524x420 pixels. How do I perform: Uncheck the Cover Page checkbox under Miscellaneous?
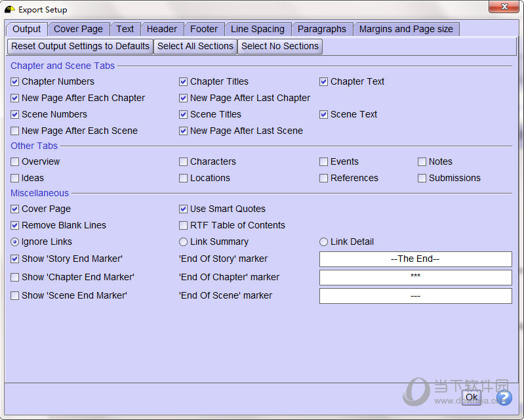point(14,209)
